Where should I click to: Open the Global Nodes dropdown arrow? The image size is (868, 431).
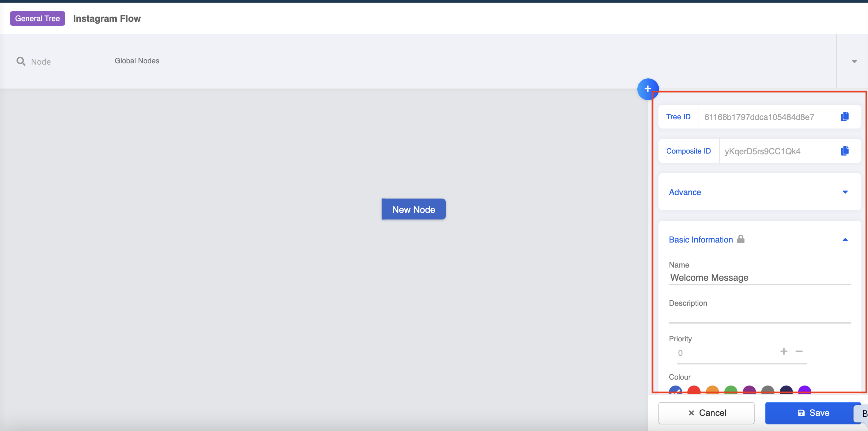click(x=854, y=61)
